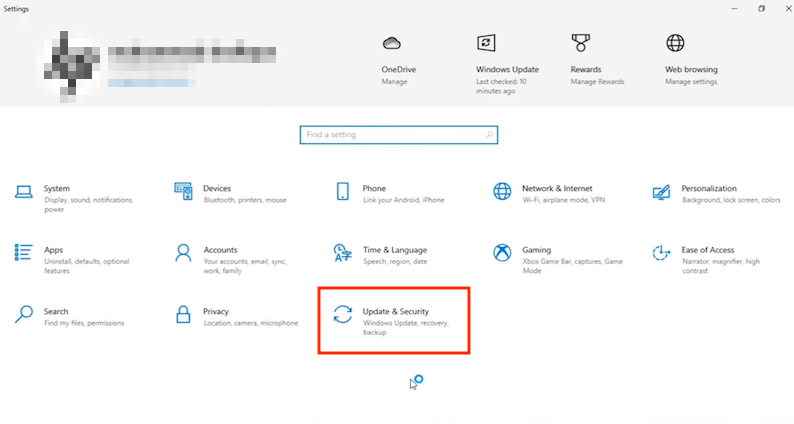Click 'Display, sound, notifications, power' description
The width and height of the screenshot is (794, 424).
pyautogui.click(x=89, y=205)
